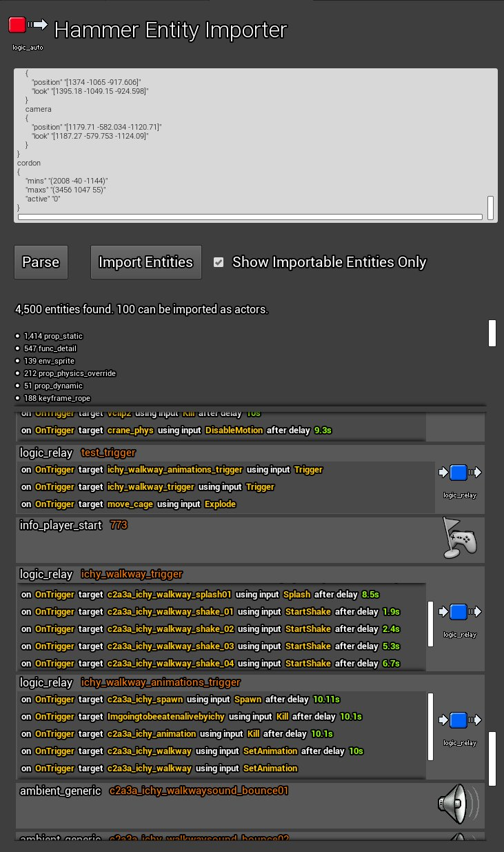Click the main entity list scrollbar thumb
The width and height of the screenshot is (504, 852).
click(x=492, y=759)
